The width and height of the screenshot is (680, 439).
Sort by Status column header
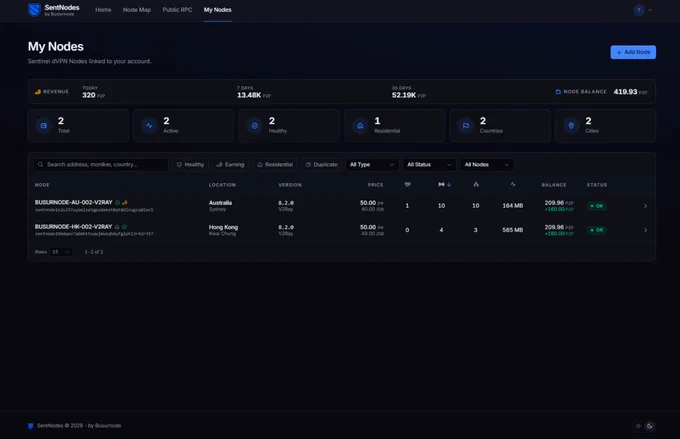coord(597,185)
